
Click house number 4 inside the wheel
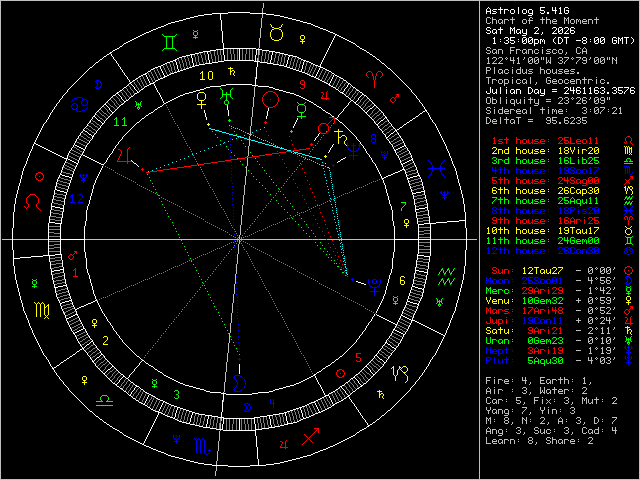[x=272, y=404]
